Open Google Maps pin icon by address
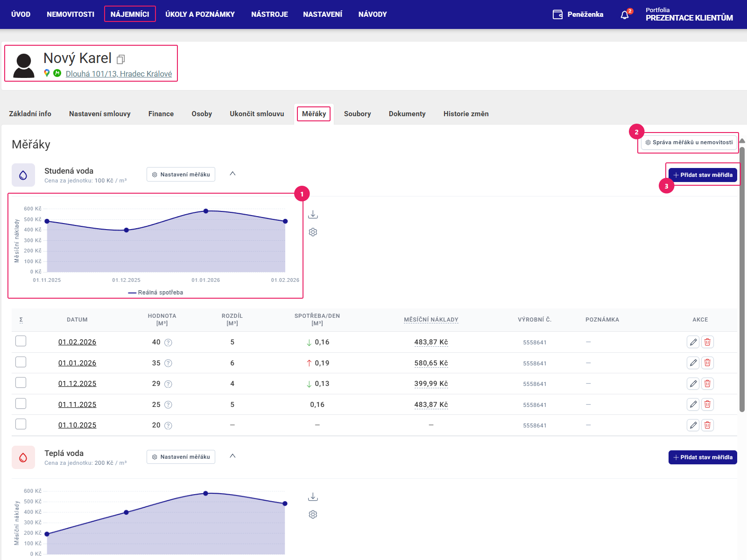Viewport: 747px width, 560px height. click(47, 73)
